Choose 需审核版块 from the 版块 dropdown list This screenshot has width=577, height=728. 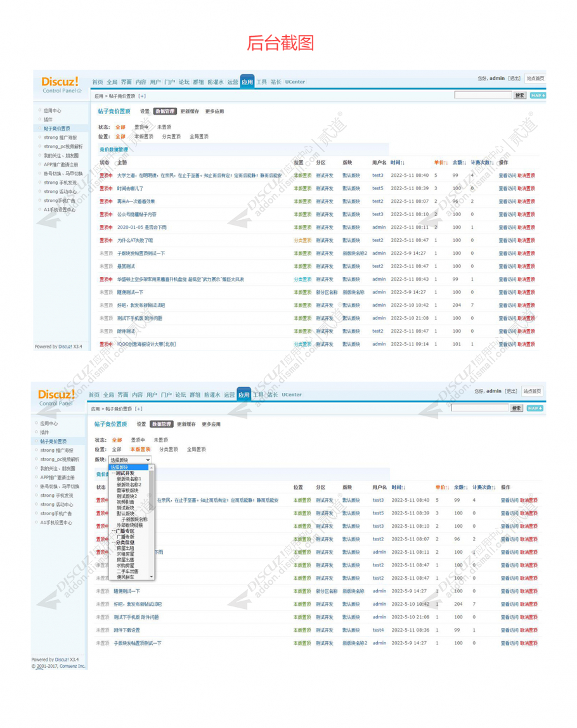127,491
